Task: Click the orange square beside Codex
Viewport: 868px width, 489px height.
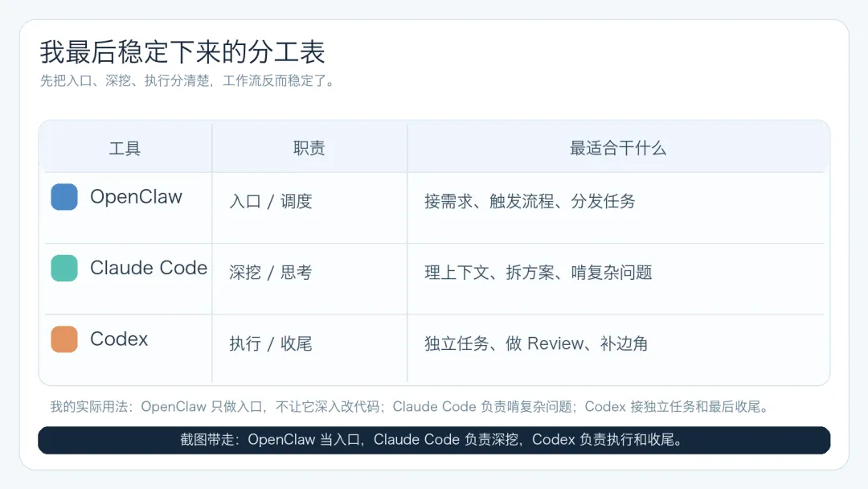Action: pyautogui.click(x=64, y=339)
